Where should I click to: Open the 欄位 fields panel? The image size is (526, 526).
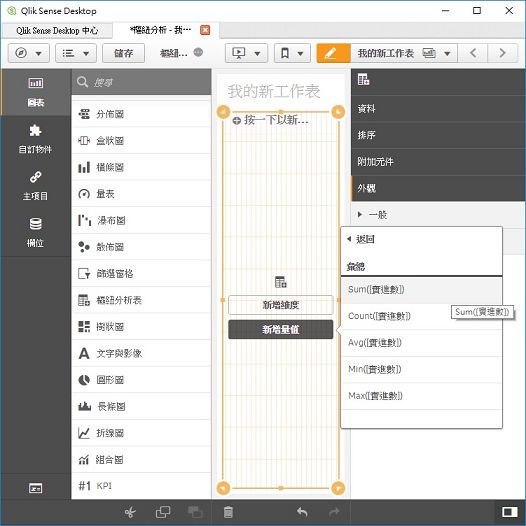coord(36,233)
